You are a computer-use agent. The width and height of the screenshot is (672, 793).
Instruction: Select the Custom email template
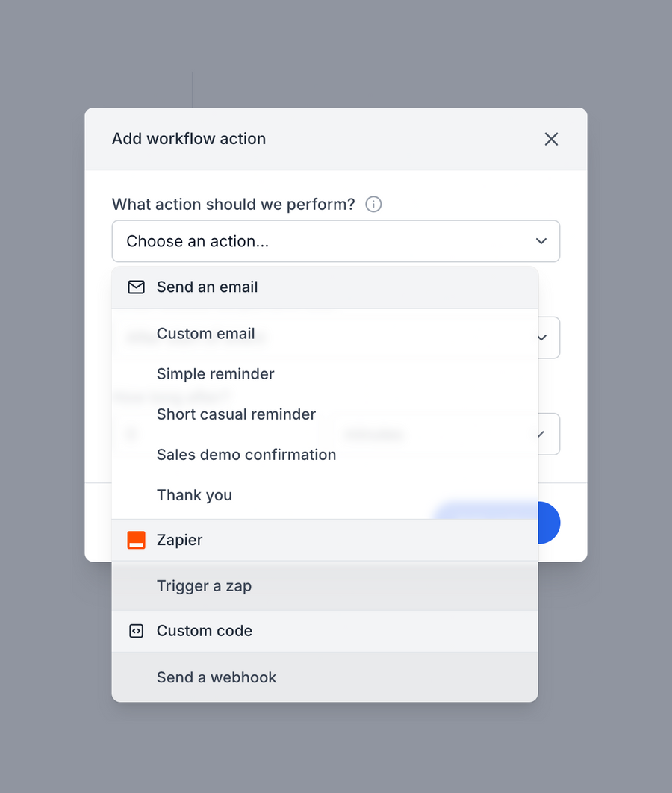(x=206, y=333)
